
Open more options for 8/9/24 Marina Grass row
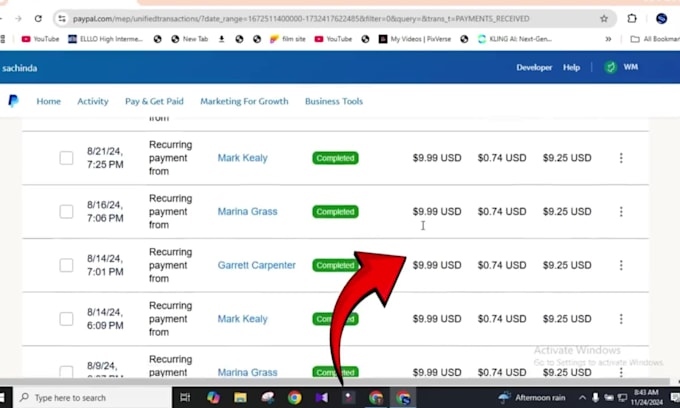pos(621,372)
